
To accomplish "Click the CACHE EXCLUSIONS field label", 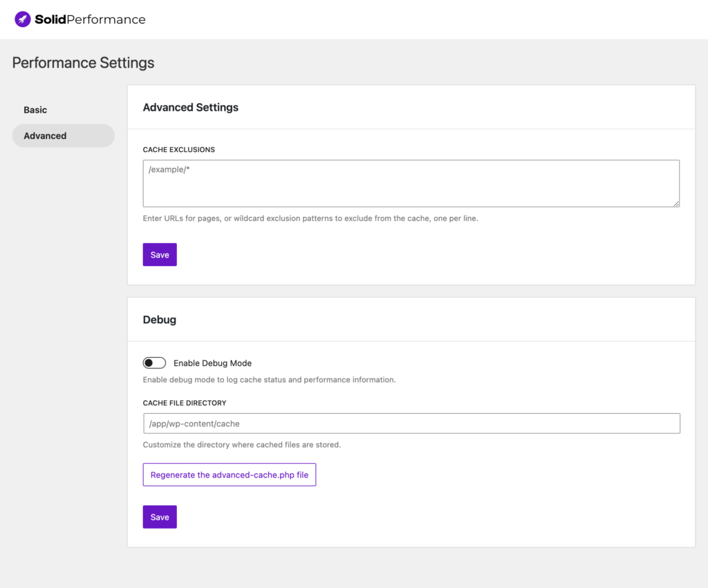I will click(x=178, y=149).
